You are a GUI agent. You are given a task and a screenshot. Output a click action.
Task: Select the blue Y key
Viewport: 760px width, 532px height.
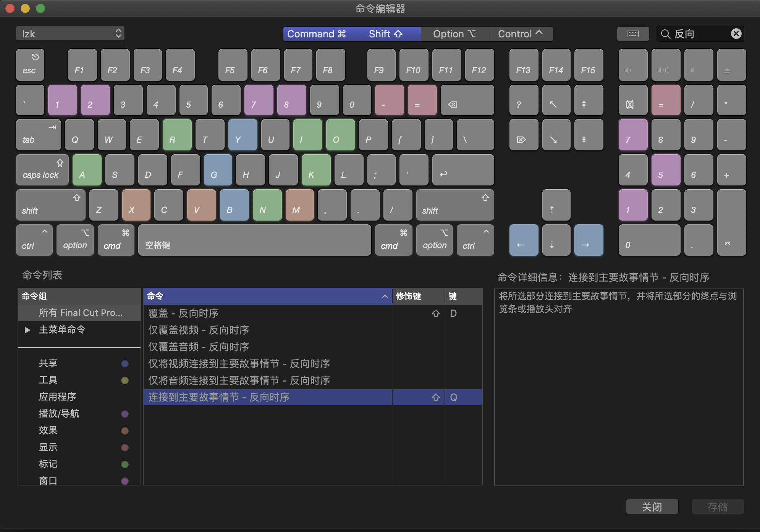point(242,134)
